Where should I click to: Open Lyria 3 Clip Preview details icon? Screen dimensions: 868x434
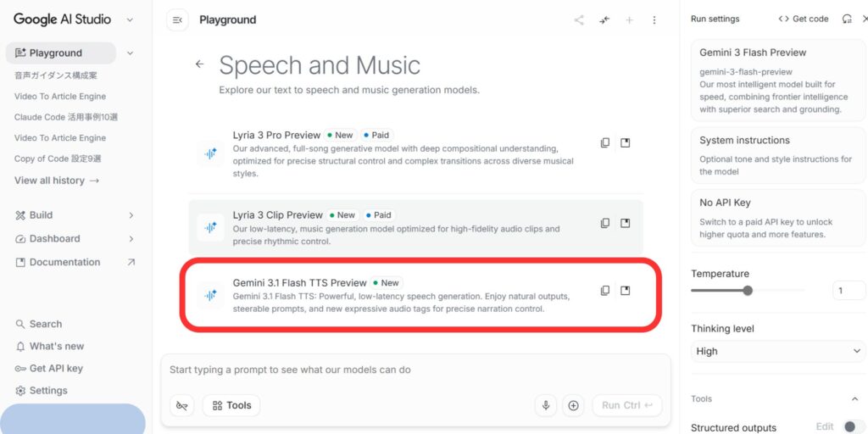click(x=626, y=223)
